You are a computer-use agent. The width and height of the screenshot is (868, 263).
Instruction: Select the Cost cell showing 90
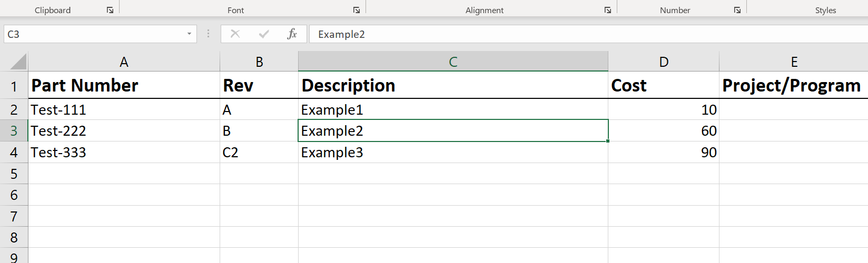coord(664,153)
